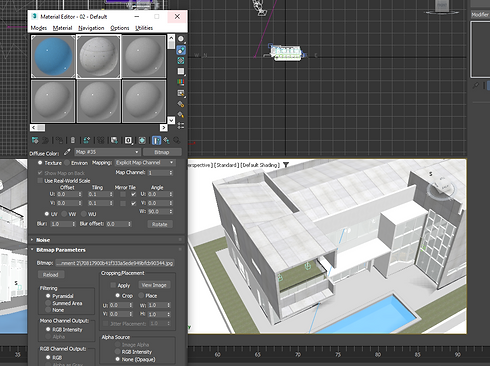The width and height of the screenshot is (490, 366).
Task: Select the dotted concrete material sample slot
Action: (x=98, y=57)
